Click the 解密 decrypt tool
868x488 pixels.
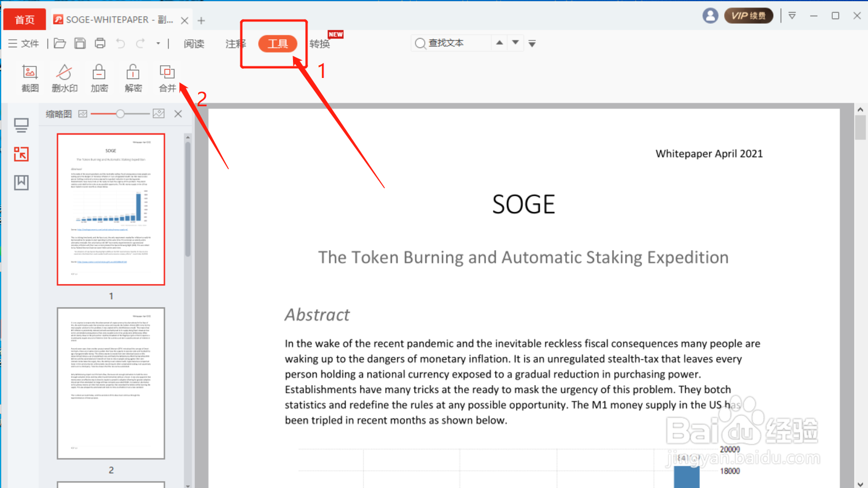tap(133, 79)
